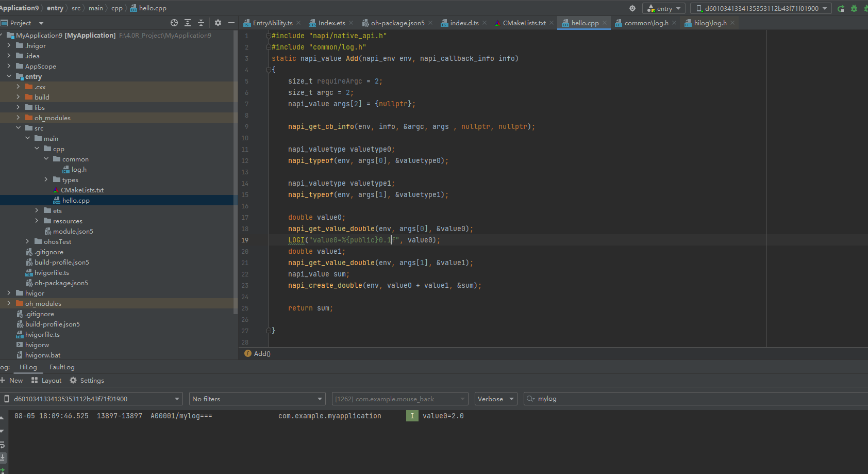Expand the ets folder
The height and width of the screenshot is (474, 868).
tap(37, 210)
